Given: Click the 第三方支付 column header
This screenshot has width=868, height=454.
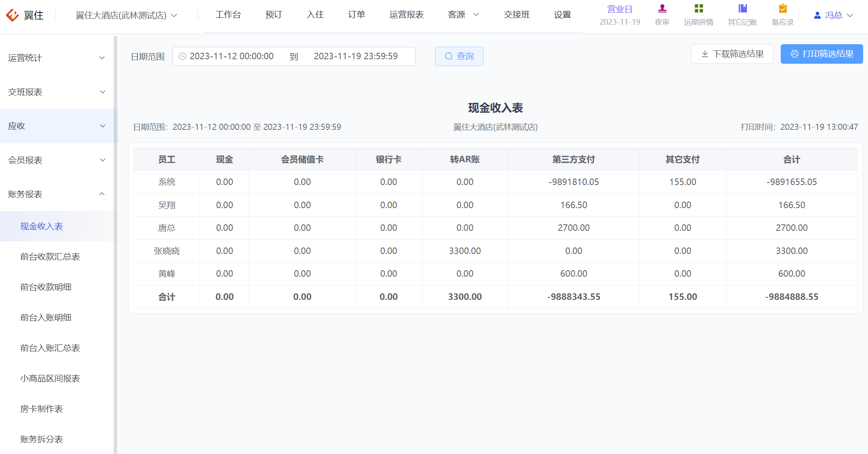Looking at the screenshot, I should pyautogui.click(x=574, y=159).
